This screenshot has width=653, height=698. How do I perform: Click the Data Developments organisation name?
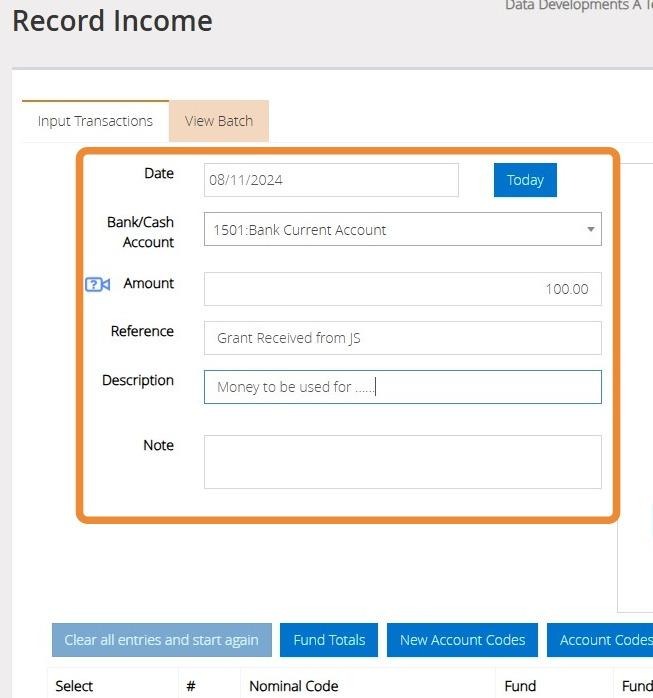tap(579, 5)
